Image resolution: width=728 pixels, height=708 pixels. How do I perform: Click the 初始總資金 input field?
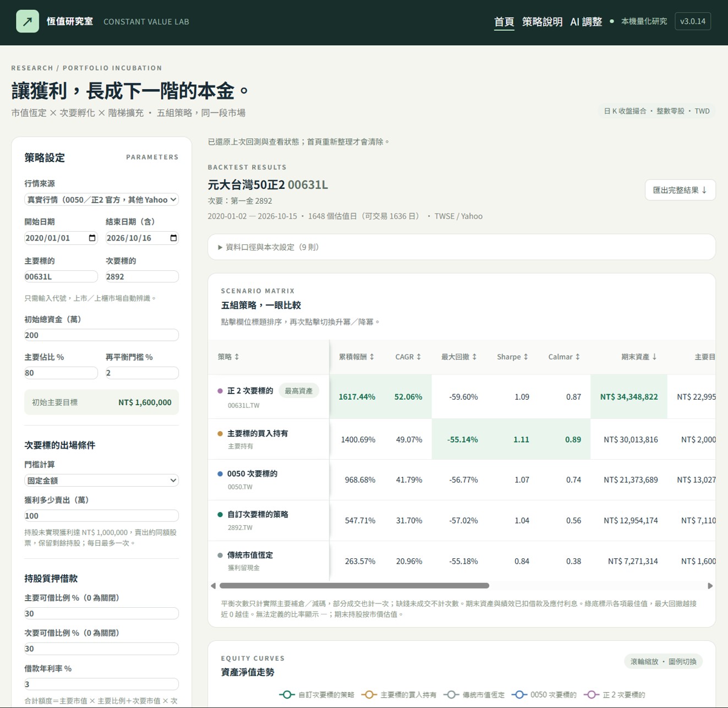click(102, 335)
